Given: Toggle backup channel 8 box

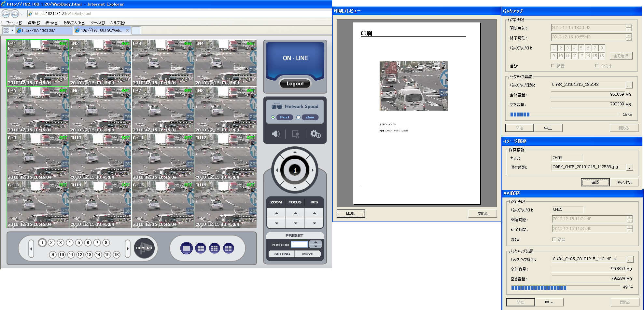Looking at the screenshot, I should tap(602, 48).
